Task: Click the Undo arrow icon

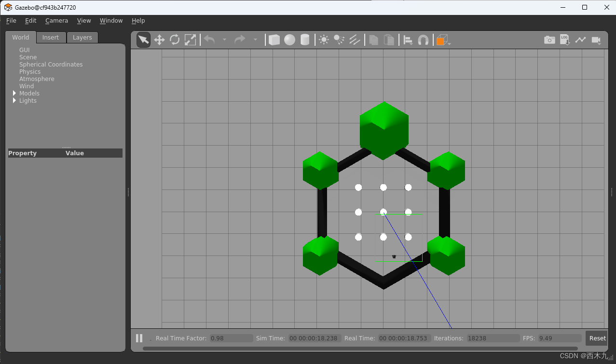Action: [209, 40]
